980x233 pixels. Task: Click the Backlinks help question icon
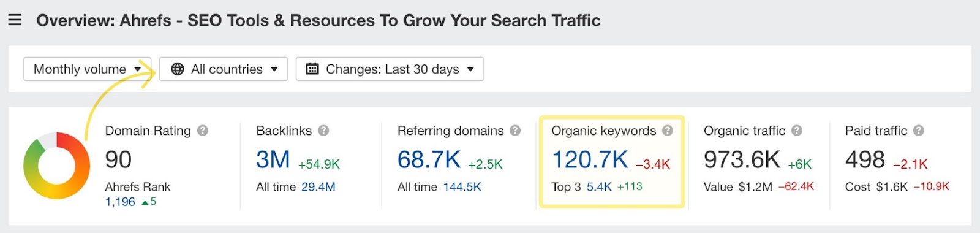(323, 131)
